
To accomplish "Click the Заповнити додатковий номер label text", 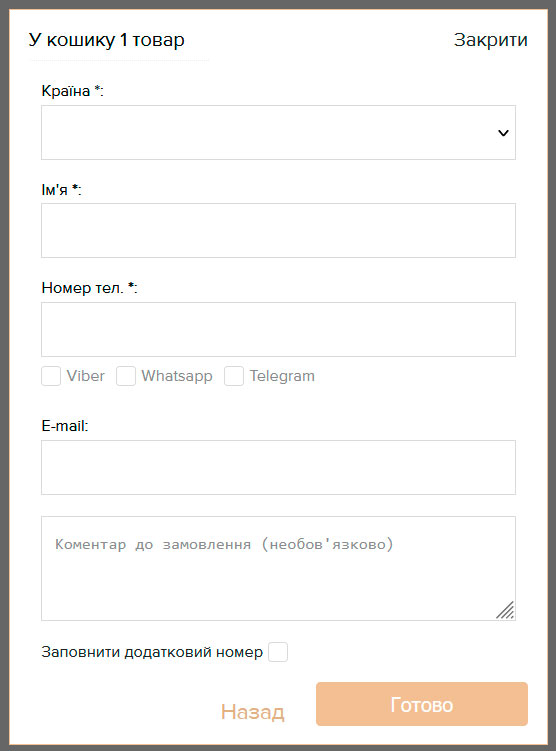I will tap(152, 652).
